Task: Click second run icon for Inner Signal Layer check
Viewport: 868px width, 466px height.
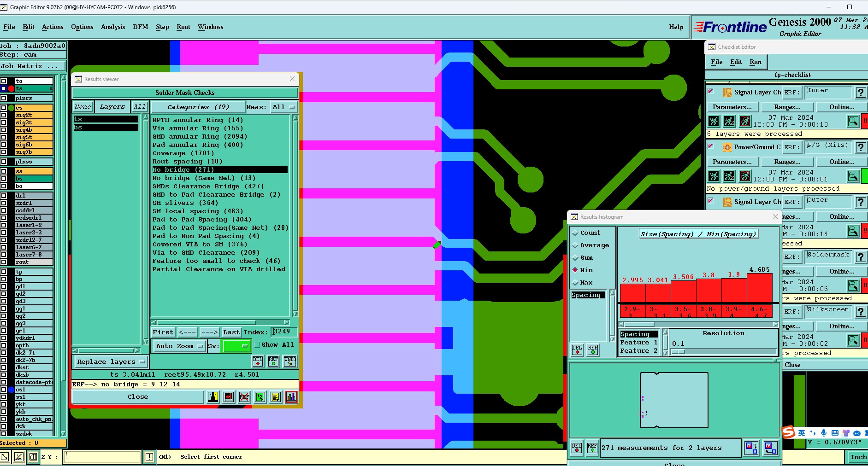Action: (x=729, y=121)
